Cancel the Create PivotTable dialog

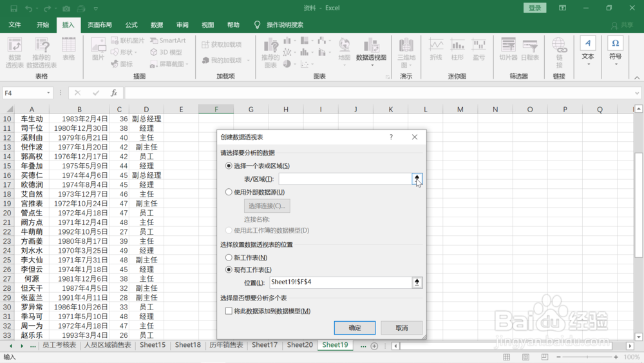tap(402, 328)
